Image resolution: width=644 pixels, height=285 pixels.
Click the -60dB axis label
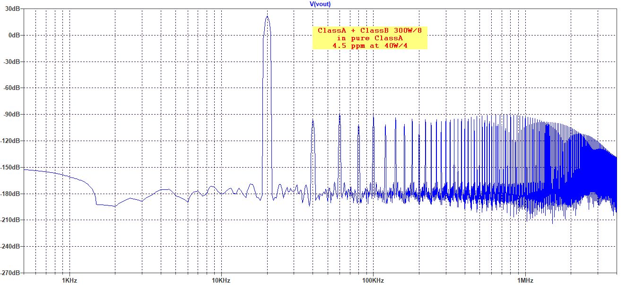[x=12, y=88]
